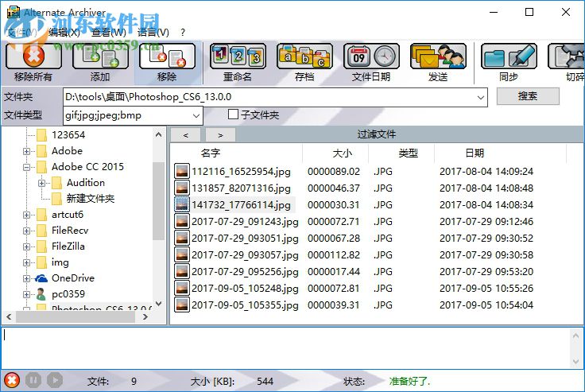
Task: Click scroll-up arrow of folder tree
Action: 158,134
